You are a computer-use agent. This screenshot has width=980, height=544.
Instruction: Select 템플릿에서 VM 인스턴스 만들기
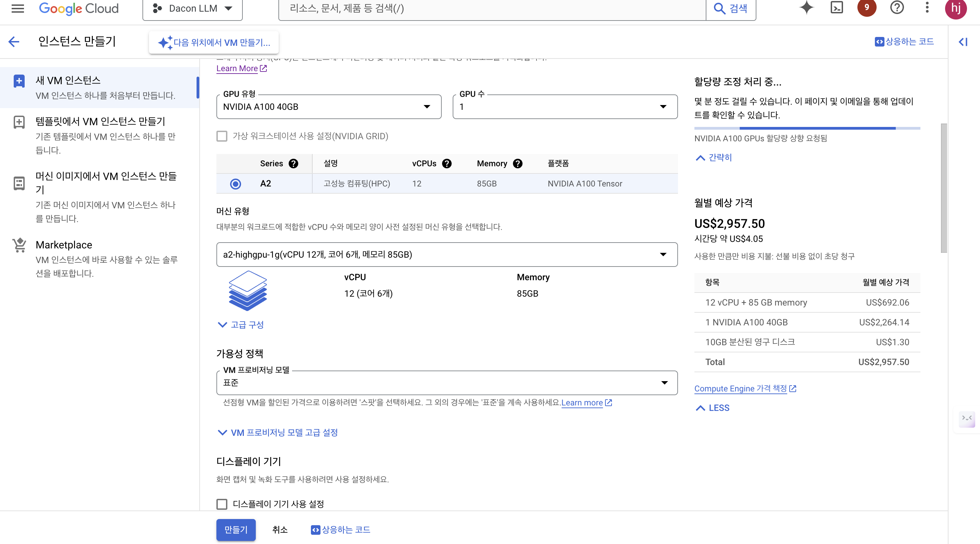100,135
